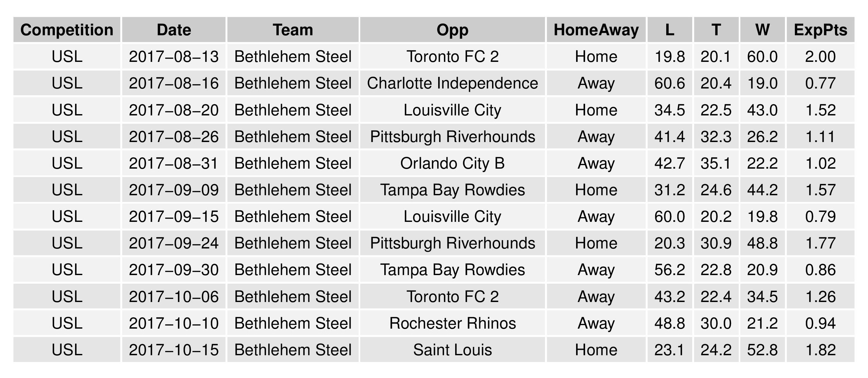Screen dimensions: 868x378
Task: Click the W column header
Action: click(x=762, y=30)
